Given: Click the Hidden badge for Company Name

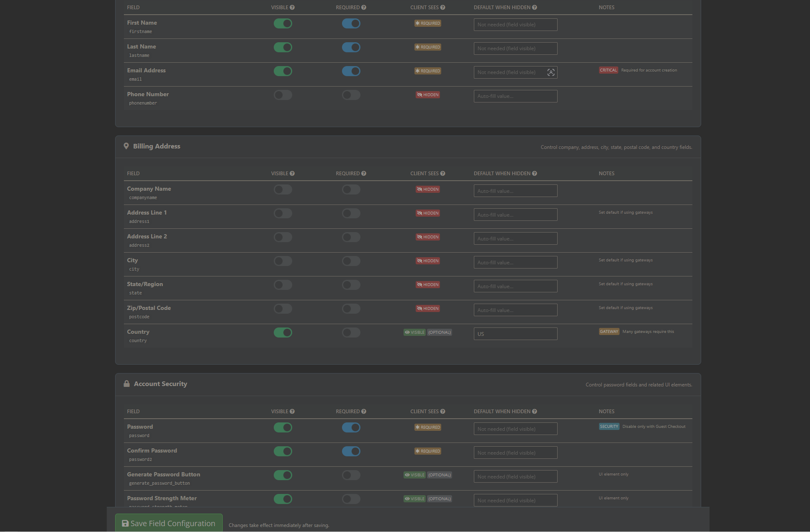Looking at the screenshot, I should 427,189.
